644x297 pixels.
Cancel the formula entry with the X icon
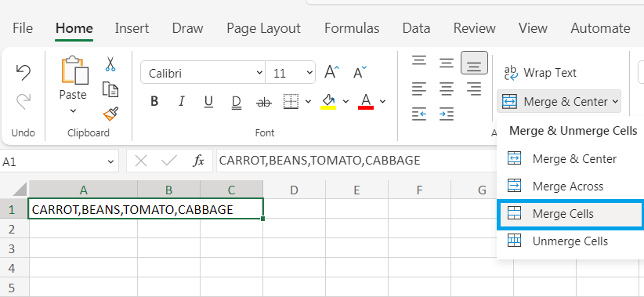click(x=141, y=161)
